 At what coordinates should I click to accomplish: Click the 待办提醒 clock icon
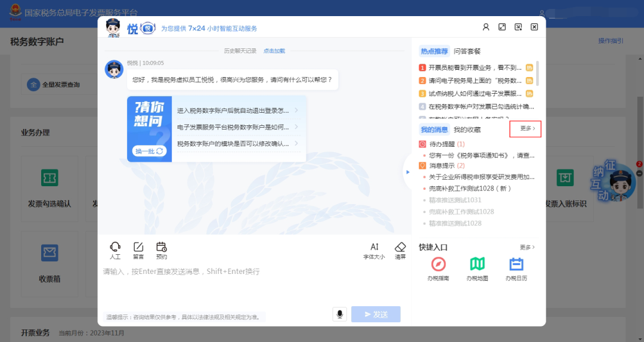[422, 144]
